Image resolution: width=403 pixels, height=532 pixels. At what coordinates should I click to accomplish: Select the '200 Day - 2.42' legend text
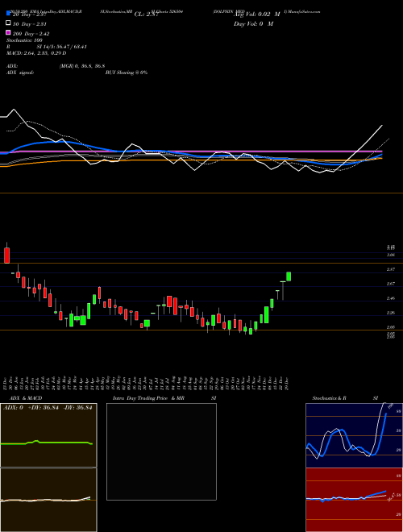click(x=31, y=34)
